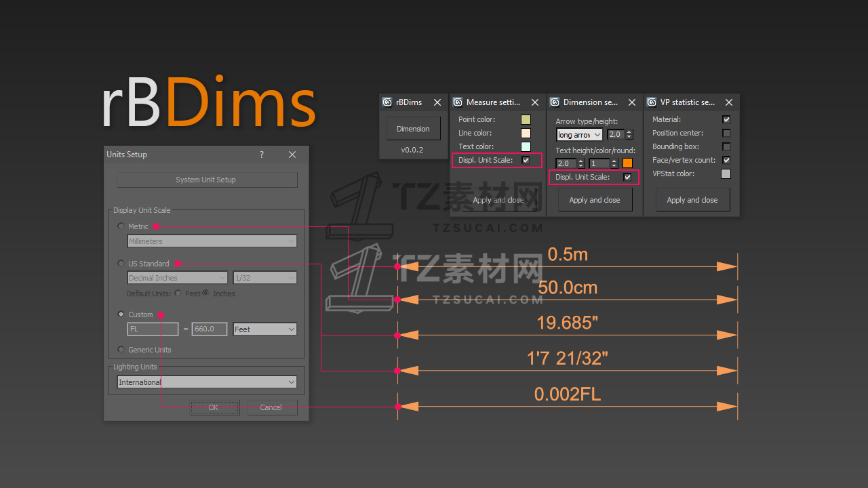The height and width of the screenshot is (488, 868).
Task: Click Apply and close in VP statistic settings
Action: [x=692, y=200]
